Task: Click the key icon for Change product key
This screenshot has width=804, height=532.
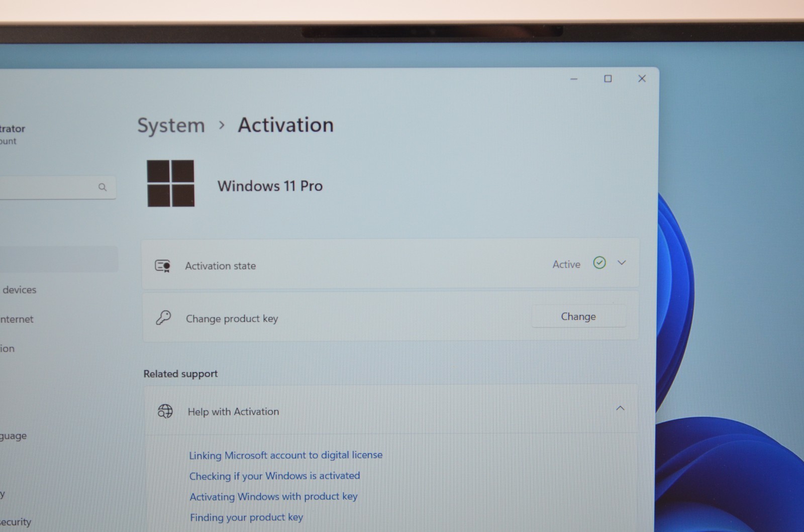Action: (163, 317)
